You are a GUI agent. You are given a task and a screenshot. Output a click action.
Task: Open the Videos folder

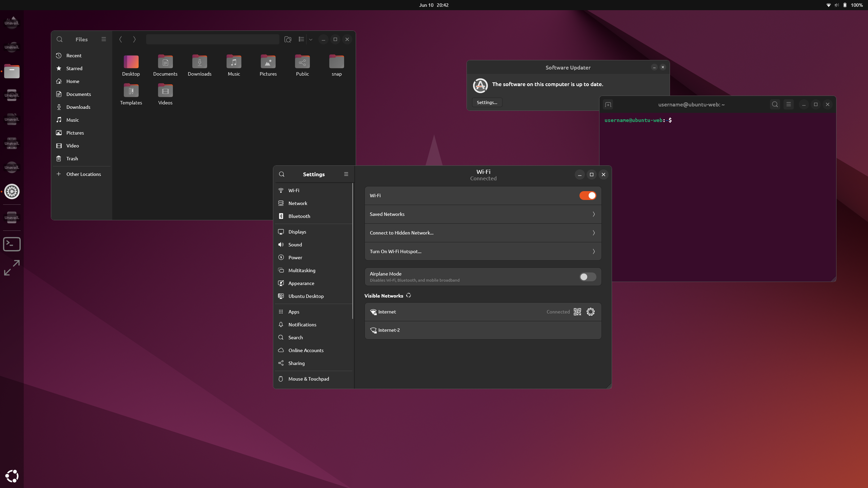click(165, 95)
